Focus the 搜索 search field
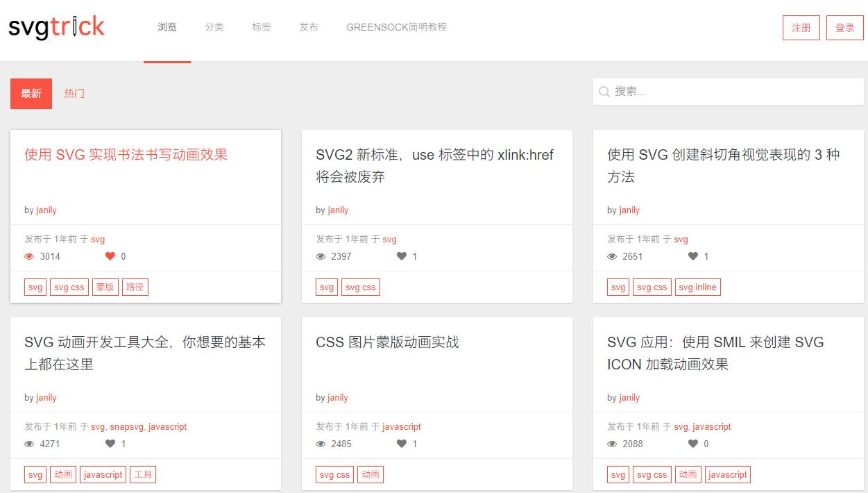This screenshot has width=868, height=493. click(729, 92)
